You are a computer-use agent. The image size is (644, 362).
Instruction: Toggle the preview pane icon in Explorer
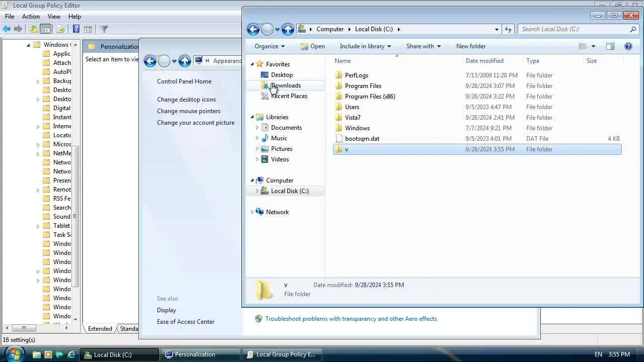[610, 46]
